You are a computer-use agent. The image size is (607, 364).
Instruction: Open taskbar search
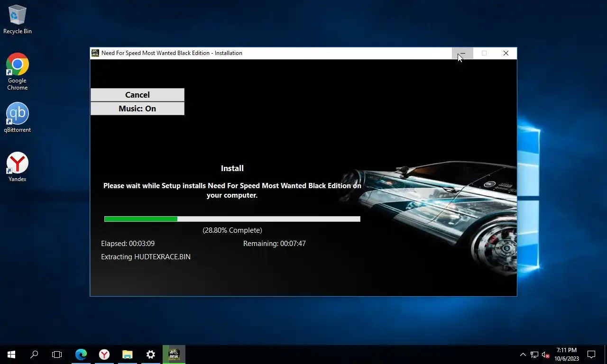point(34,355)
